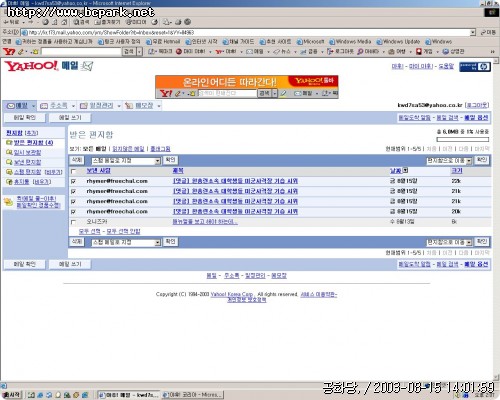This screenshot has width=500, height=400.
Task: Click the HP advertisement badge
Action: coord(475,67)
